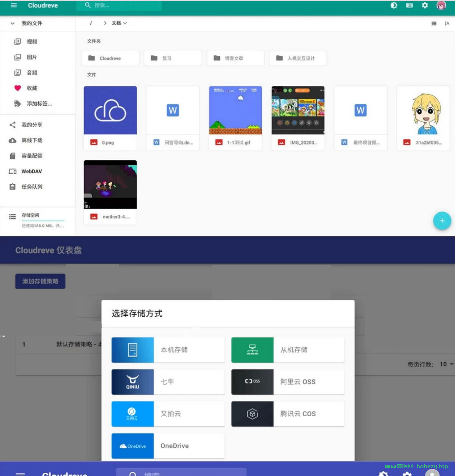Click the grid icon left of gear
This screenshot has height=476, width=455.
pyautogui.click(x=409, y=5)
